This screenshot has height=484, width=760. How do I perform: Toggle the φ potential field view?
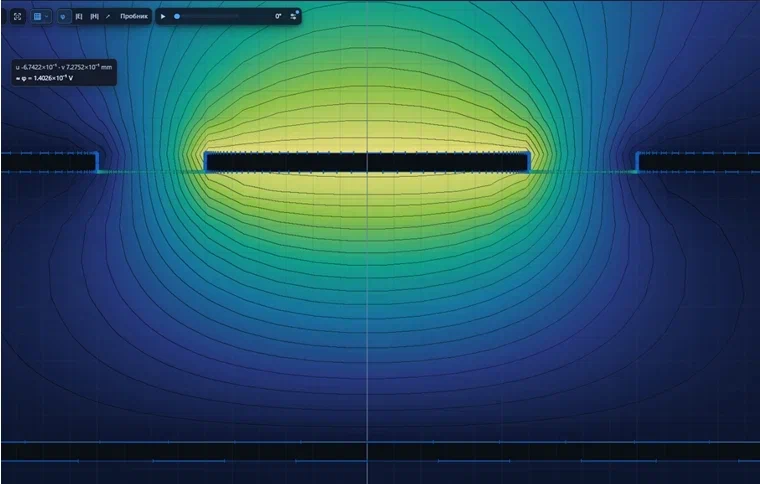coord(63,16)
